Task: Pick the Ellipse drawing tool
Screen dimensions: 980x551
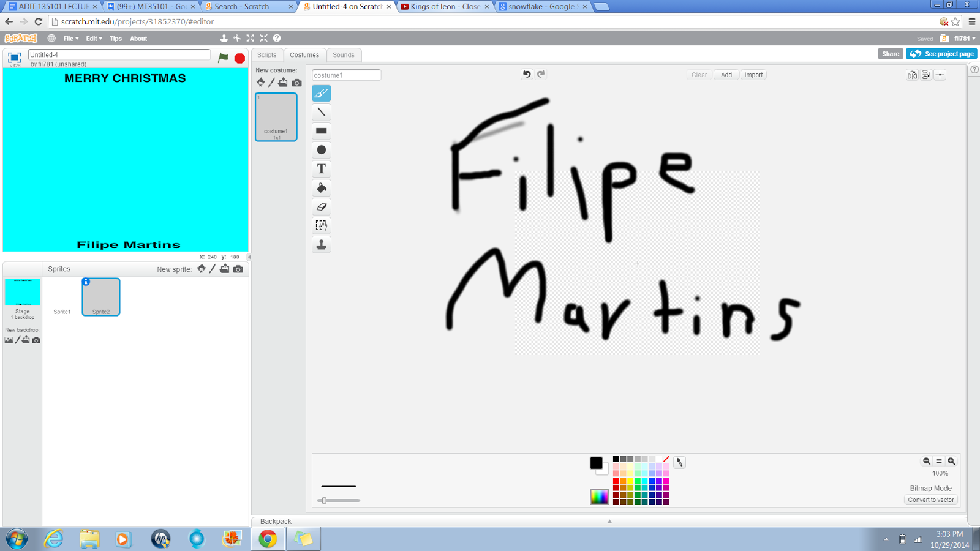Action: tap(321, 149)
